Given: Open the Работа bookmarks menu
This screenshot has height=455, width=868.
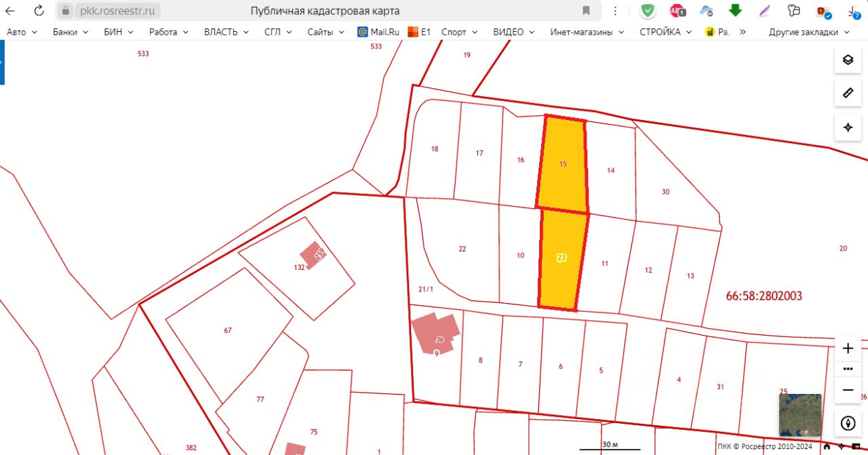Looking at the screenshot, I should pos(168,32).
